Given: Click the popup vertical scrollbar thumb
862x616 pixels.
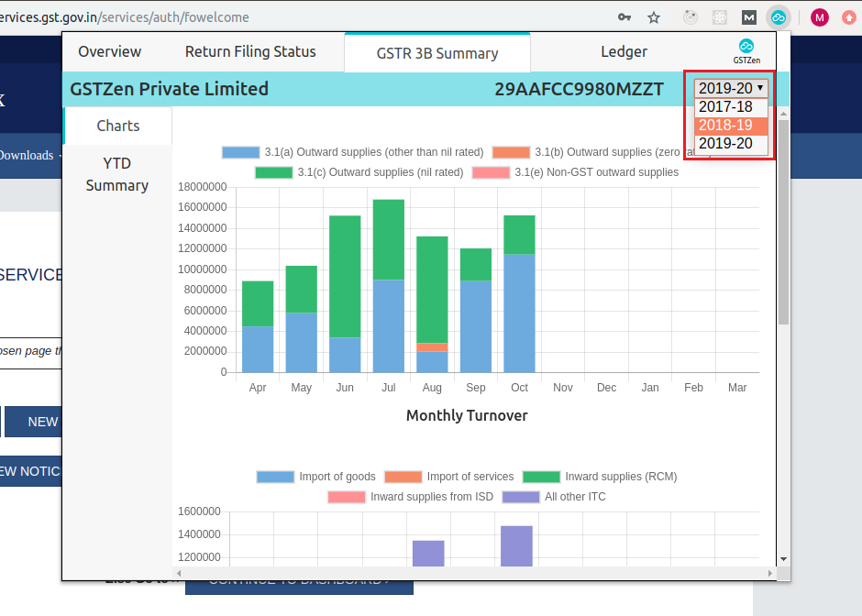Looking at the screenshot, I should coord(783,222).
